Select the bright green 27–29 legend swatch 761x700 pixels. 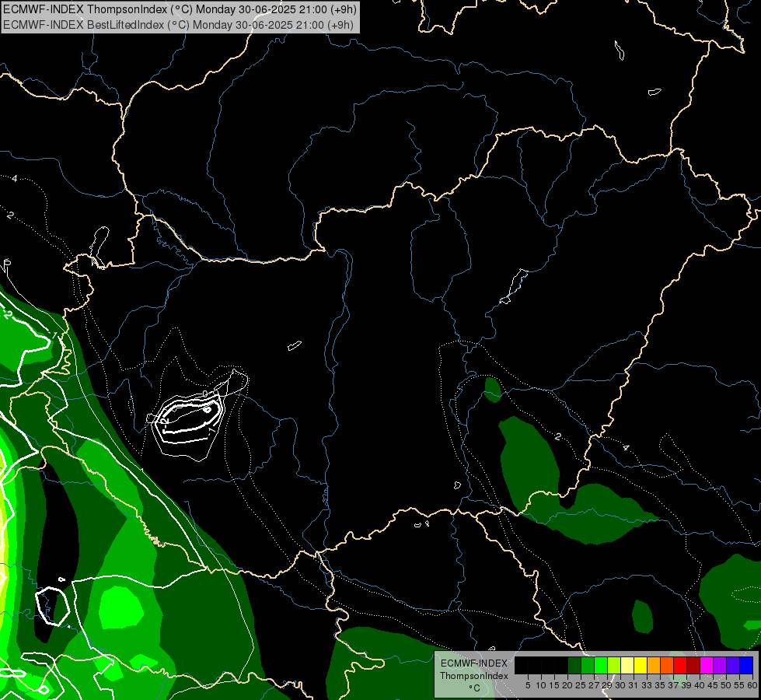(x=601, y=665)
